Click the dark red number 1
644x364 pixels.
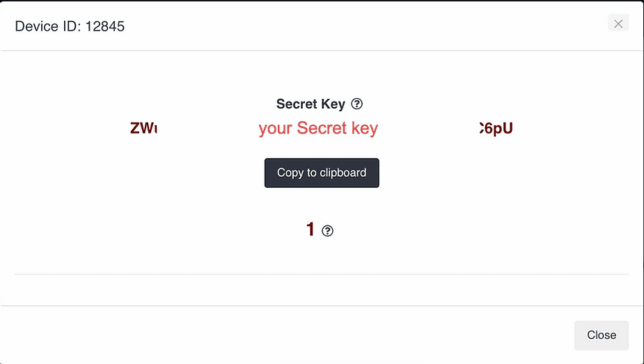click(310, 230)
